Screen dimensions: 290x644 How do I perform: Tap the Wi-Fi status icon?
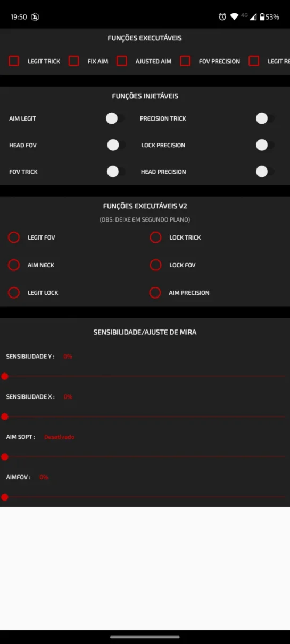pyautogui.click(x=234, y=17)
